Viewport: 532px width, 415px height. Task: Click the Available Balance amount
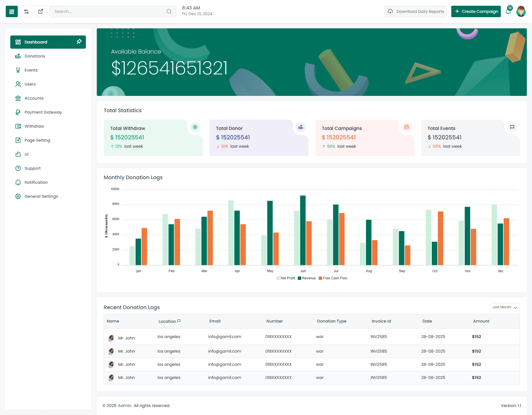tap(169, 68)
